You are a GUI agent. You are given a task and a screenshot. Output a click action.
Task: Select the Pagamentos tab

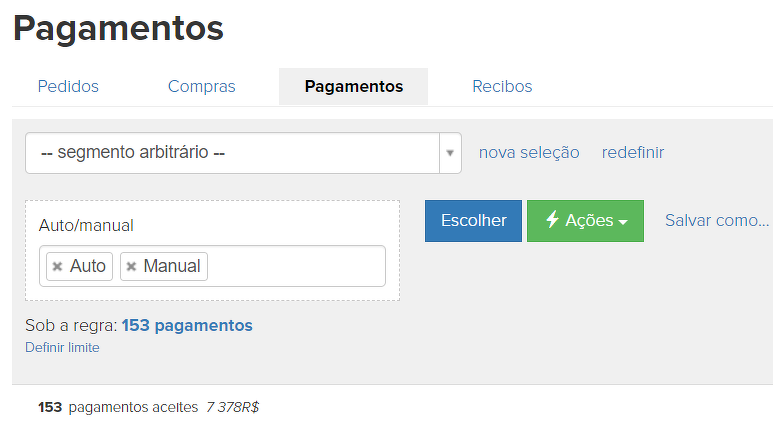click(x=354, y=86)
